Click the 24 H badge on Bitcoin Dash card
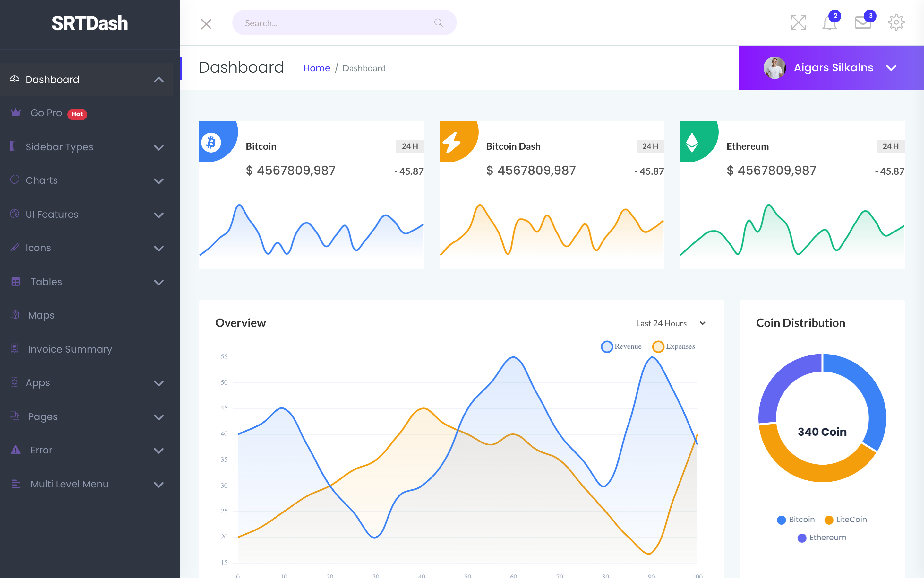The width and height of the screenshot is (924, 578). [x=650, y=146]
